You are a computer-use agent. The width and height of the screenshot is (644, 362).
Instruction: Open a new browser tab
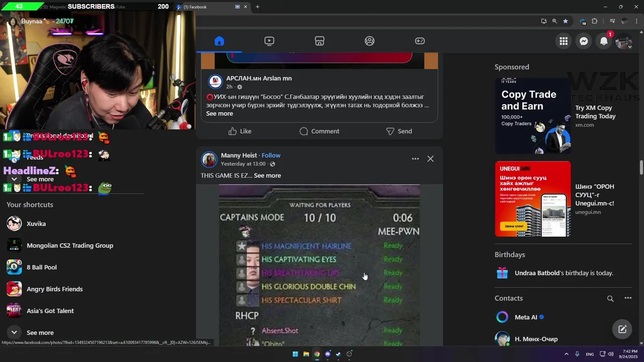pos(257,7)
